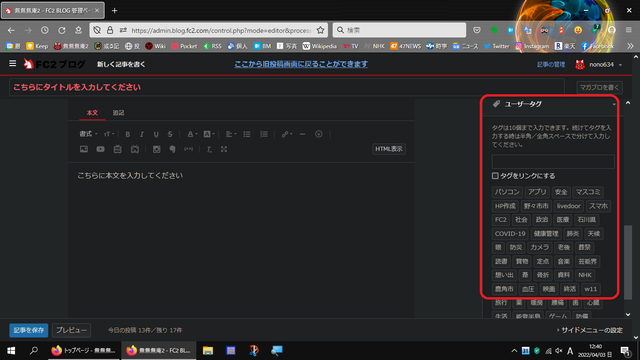Open the font size dropdown
Screen dimensions: 640x360
pos(109,134)
